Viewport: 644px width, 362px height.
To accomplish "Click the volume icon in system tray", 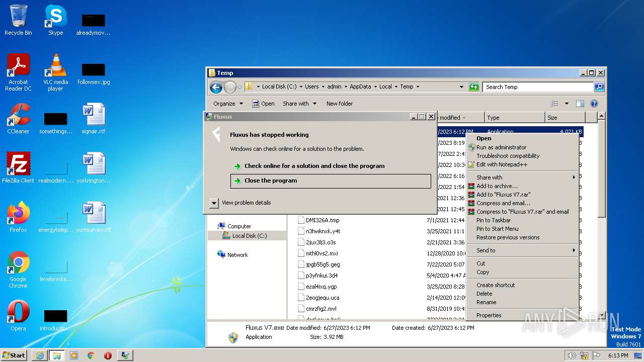I will pos(572,355).
